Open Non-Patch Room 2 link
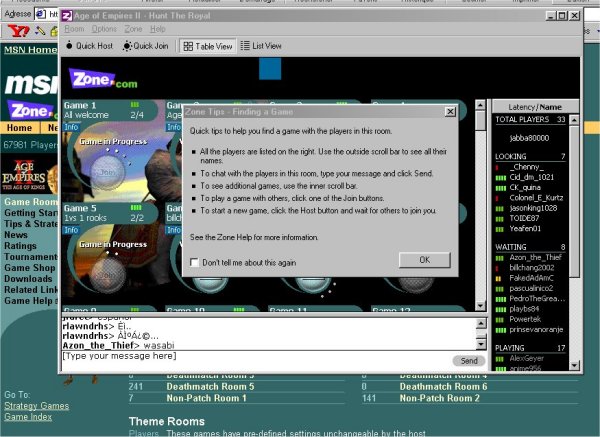600x437 pixels. tap(439, 398)
